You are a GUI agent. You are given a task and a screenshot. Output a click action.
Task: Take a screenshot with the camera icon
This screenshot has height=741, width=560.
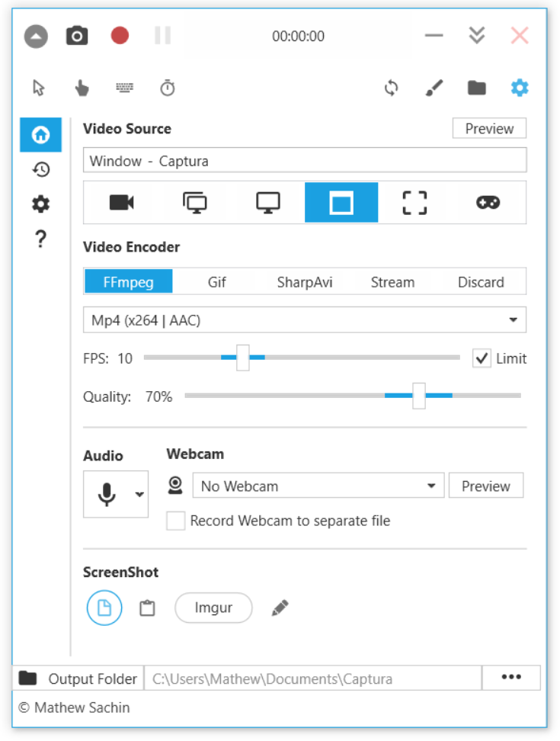[x=77, y=36]
